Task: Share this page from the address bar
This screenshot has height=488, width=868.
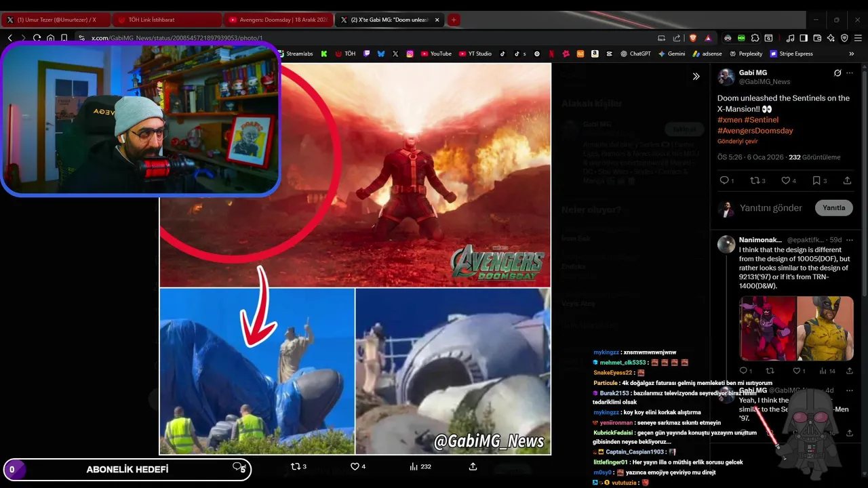Action: pos(677,38)
